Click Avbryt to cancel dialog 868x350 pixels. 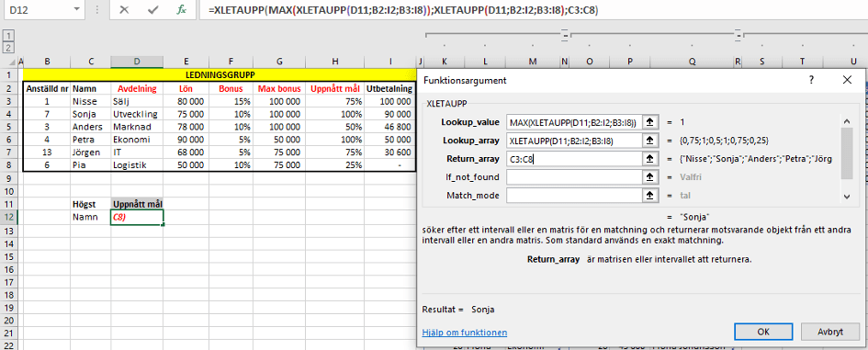829,332
